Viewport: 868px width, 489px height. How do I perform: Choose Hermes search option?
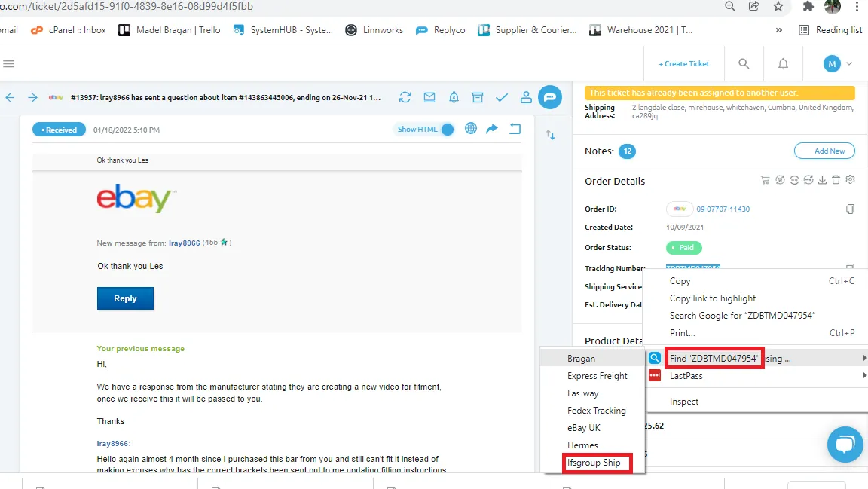593,445
